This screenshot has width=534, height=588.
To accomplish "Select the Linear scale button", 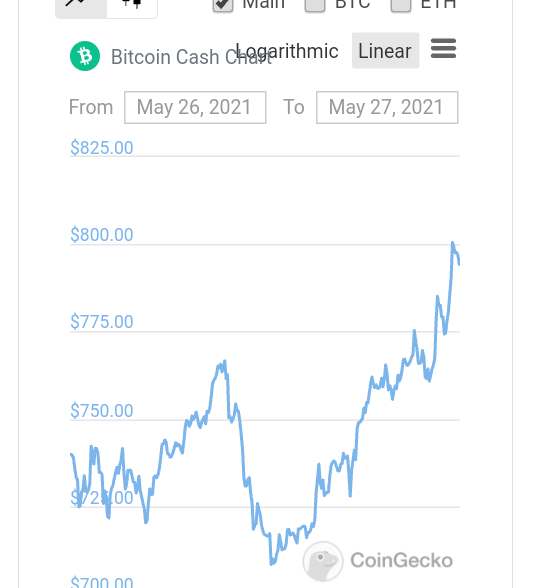I will [x=385, y=51].
